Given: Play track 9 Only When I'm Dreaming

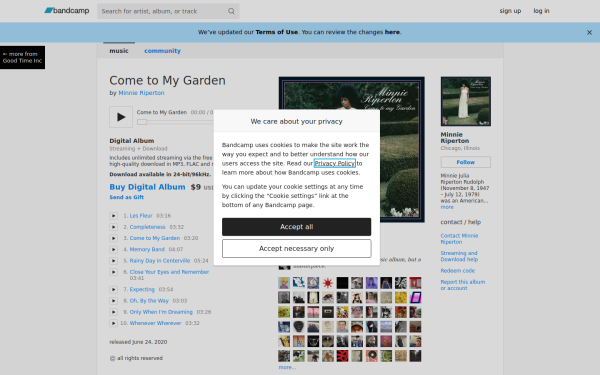Looking at the screenshot, I should pyautogui.click(x=113, y=312).
